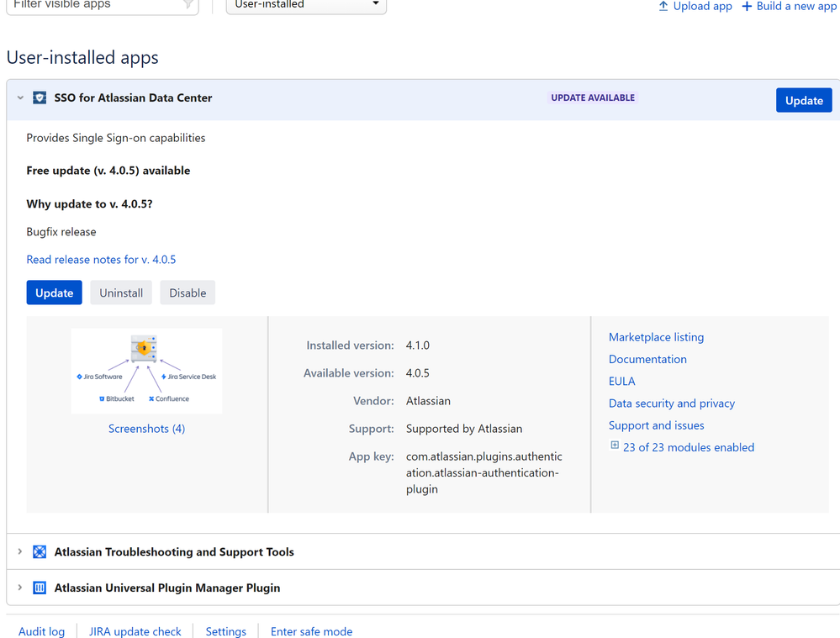The width and height of the screenshot is (840, 638).
Task: Open the Build a new app link
Action: [x=798, y=6]
